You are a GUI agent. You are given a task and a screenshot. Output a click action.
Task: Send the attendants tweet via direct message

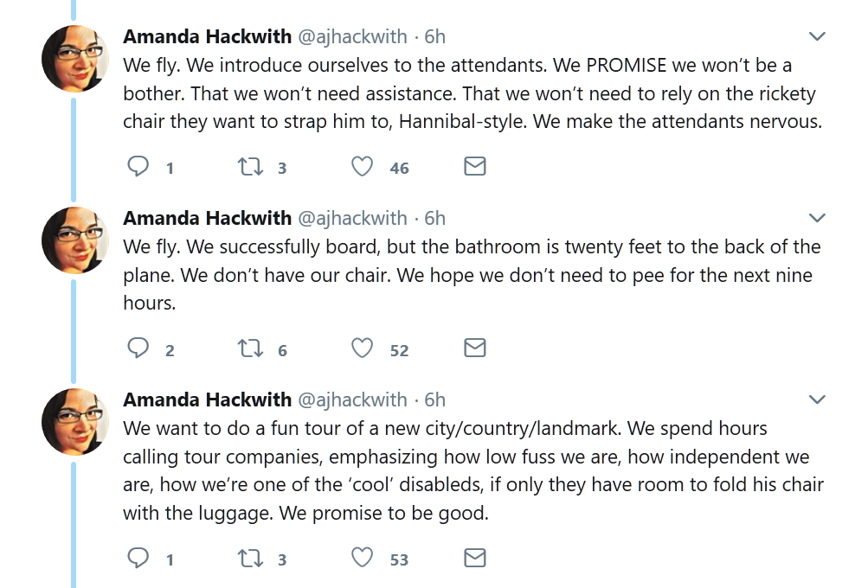click(474, 167)
